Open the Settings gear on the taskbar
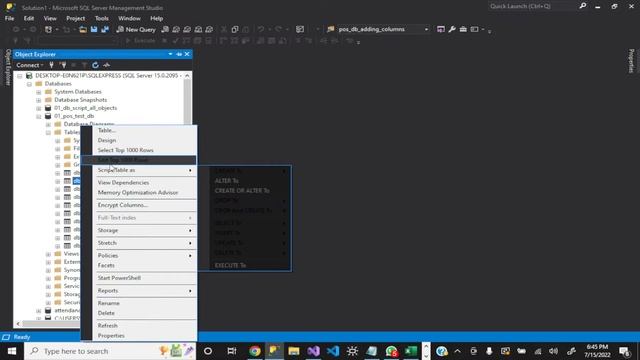The height and width of the screenshot is (360, 640). pyautogui.click(x=352, y=351)
